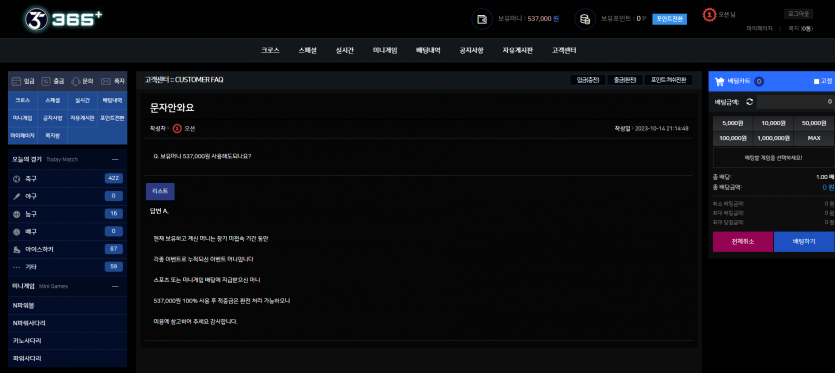The width and height of the screenshot is (835, 373).
Task: Click the volleyball icon for 배구
Action: coord(17,231)
